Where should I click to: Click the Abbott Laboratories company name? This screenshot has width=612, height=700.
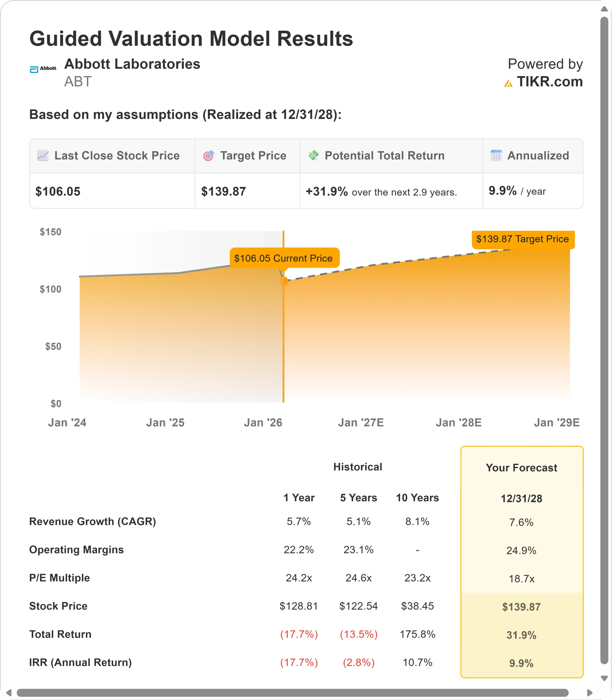[x=132, y=64]
